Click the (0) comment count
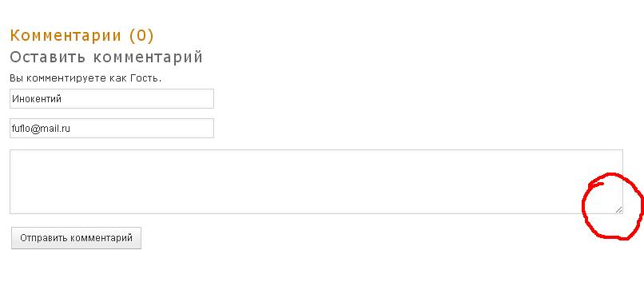Screen dimensions: 644x290 (x=141, y=36)
